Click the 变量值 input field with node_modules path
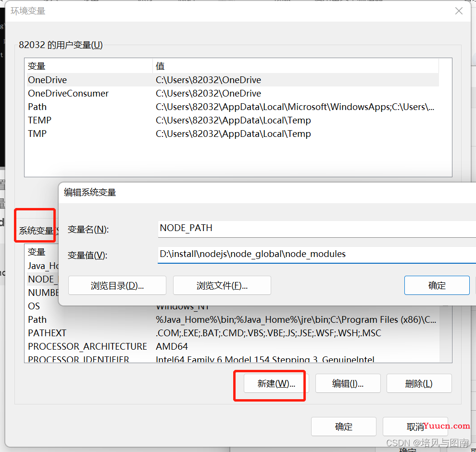This screenshot has height=452, width=476. click(x=317, y=254)
